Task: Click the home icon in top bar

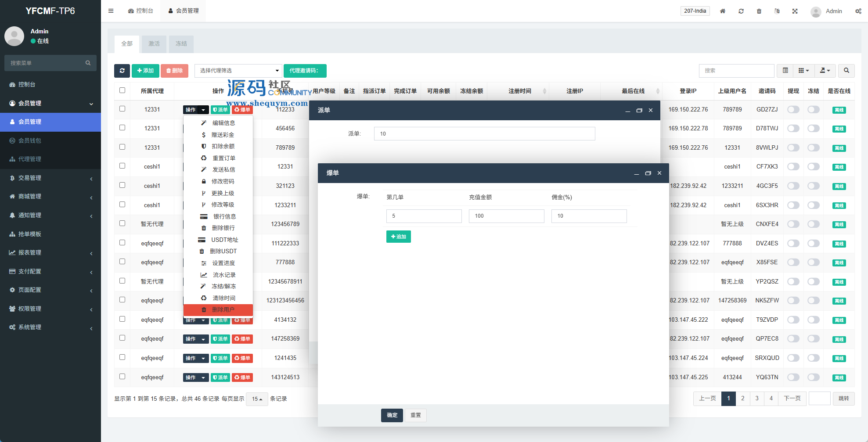Action: click(x=722, y=11)
